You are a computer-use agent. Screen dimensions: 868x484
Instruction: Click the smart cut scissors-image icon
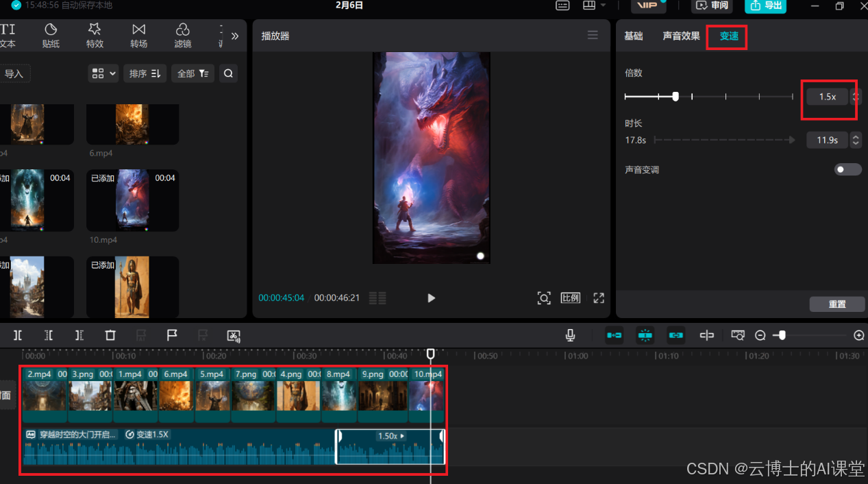pyautogui.click(x=234, y=335)
